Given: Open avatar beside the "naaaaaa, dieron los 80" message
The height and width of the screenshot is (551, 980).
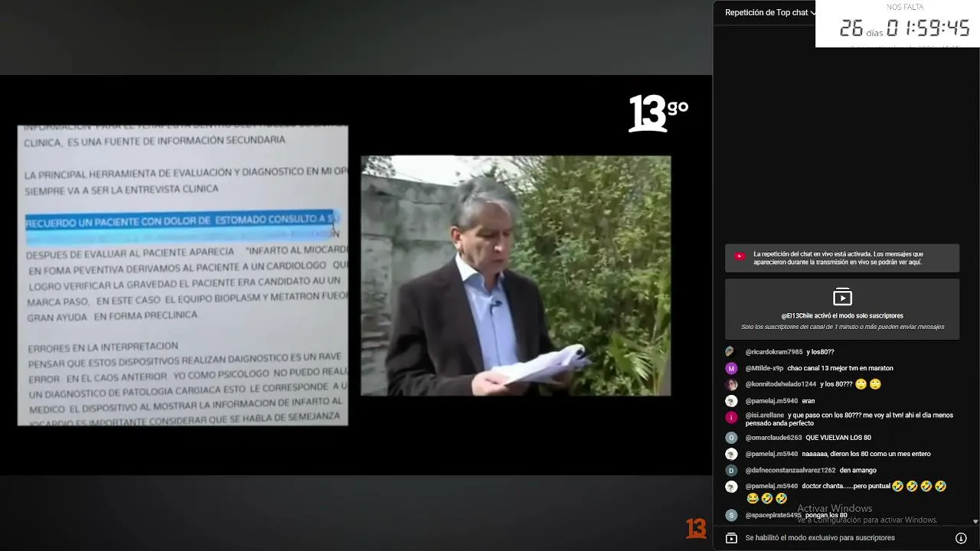Looking at the screenshot, I should 731,454.
